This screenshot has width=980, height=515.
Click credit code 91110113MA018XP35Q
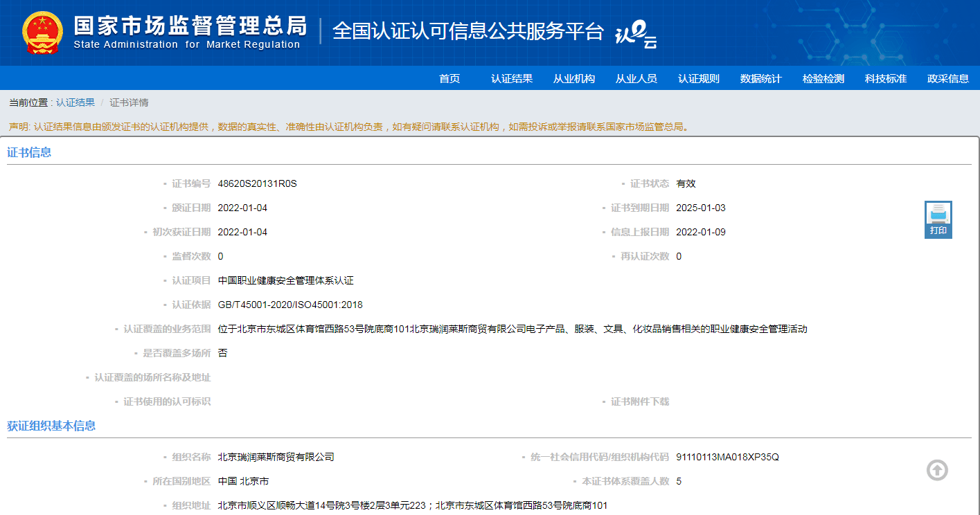727,457
